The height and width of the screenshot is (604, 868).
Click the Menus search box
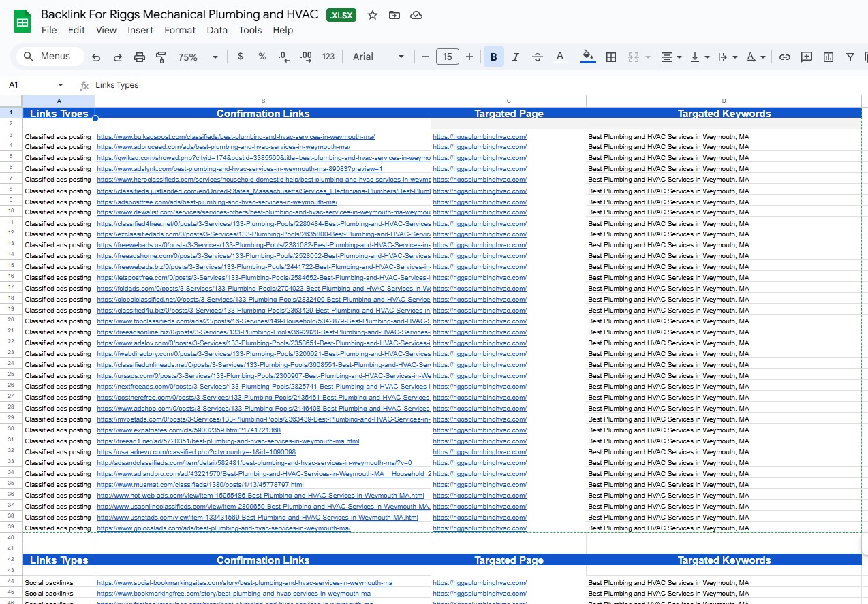pyautogui.click(x=50, y=57)
